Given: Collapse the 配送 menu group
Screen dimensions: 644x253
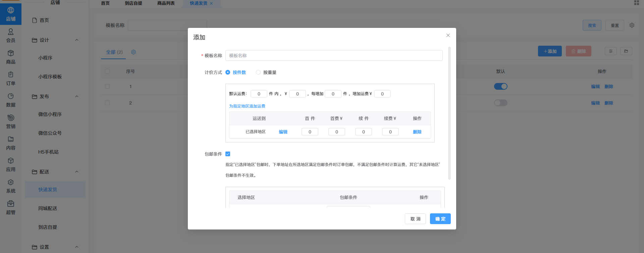Looking at the screenshot, I should pyautogui.click(x=77, y=172).
